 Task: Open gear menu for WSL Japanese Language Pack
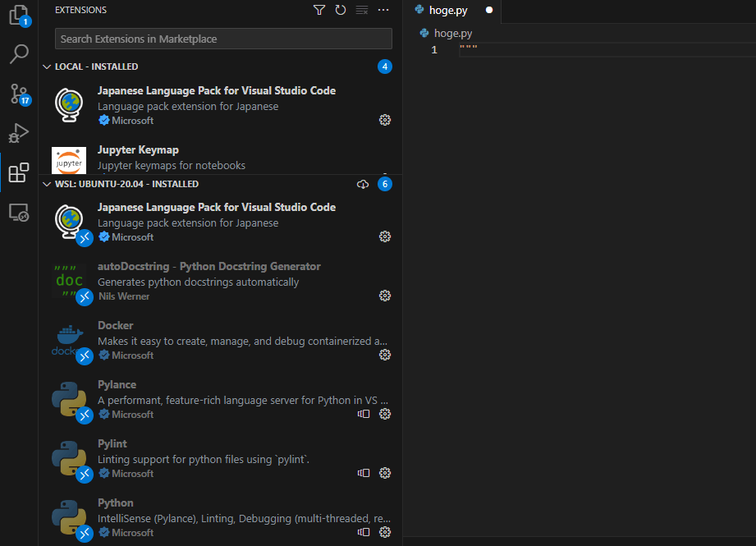click(385, 236)
